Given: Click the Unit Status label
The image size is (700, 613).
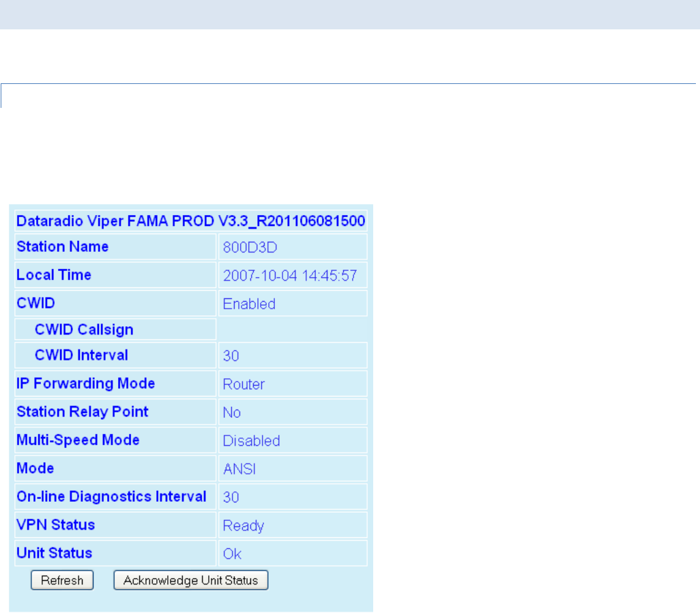Looking at the screenshot, I should pyautogui.click(x=55, y=553).
